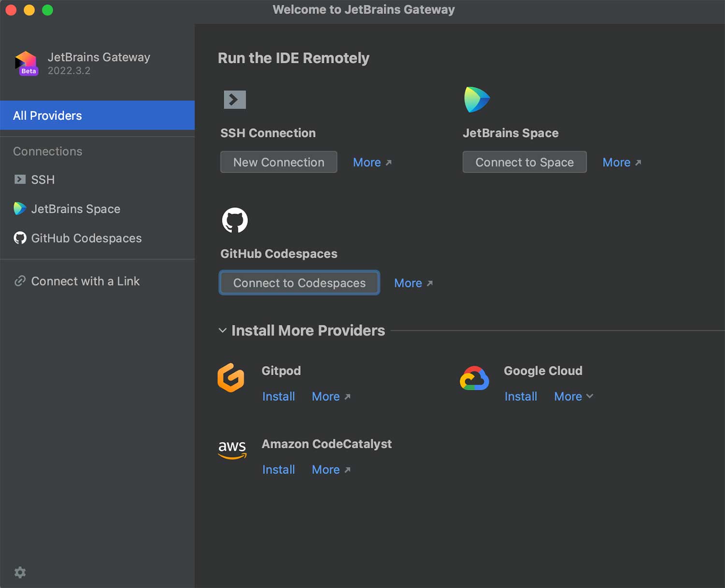
Task: Click the SSH terminal icon in sidebar
Action: pyautogui.click(x=20, y=179)
